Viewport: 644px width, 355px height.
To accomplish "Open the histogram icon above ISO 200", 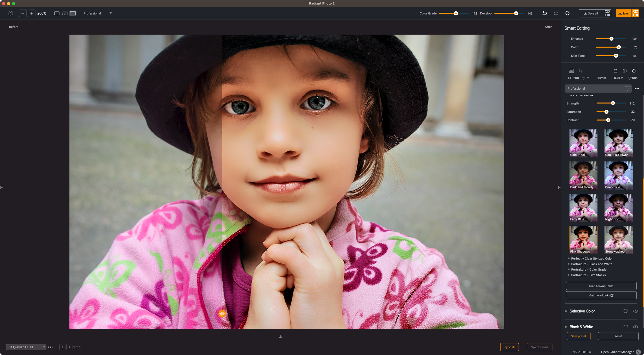I will tap(571, 71).
